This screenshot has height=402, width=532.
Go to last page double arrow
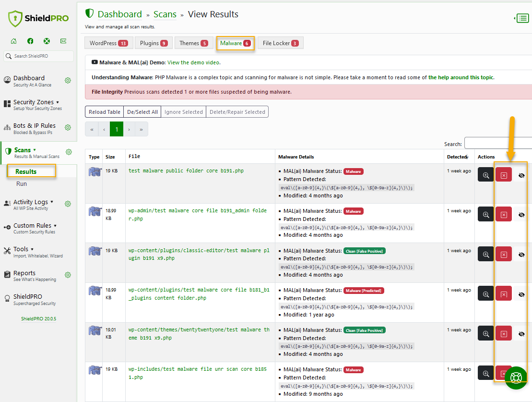tap(141, 129)
